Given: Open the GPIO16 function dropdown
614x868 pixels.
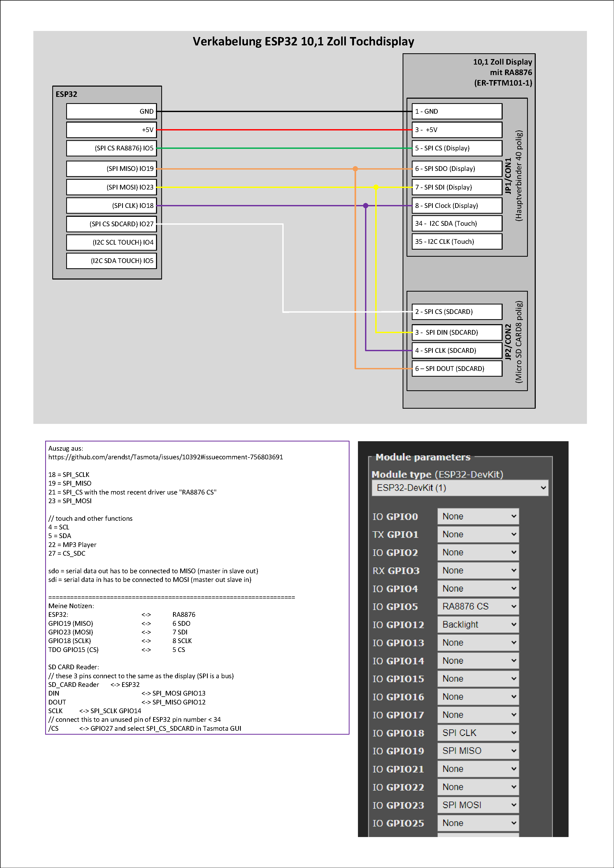Looking at the screenshot, I should point(478,697).
